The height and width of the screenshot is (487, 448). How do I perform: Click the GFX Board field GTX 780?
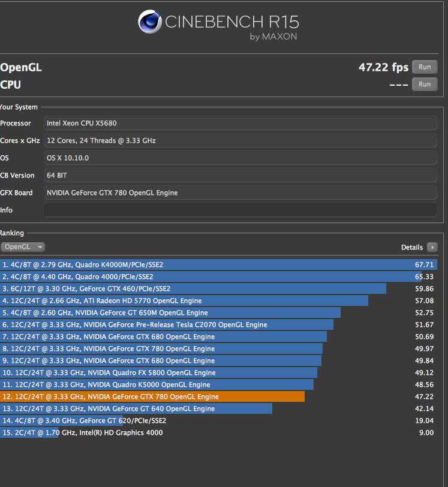point(240,193)
